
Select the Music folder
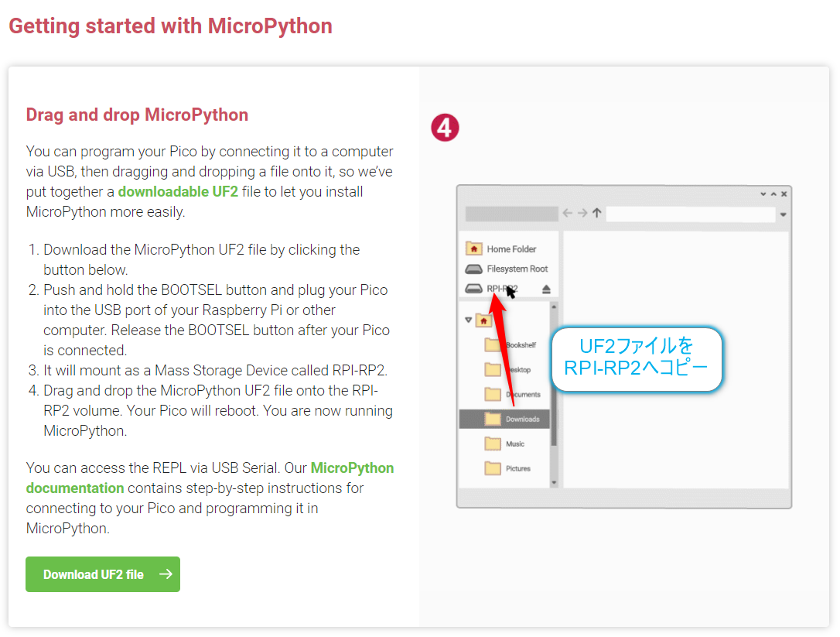(504, 444)
